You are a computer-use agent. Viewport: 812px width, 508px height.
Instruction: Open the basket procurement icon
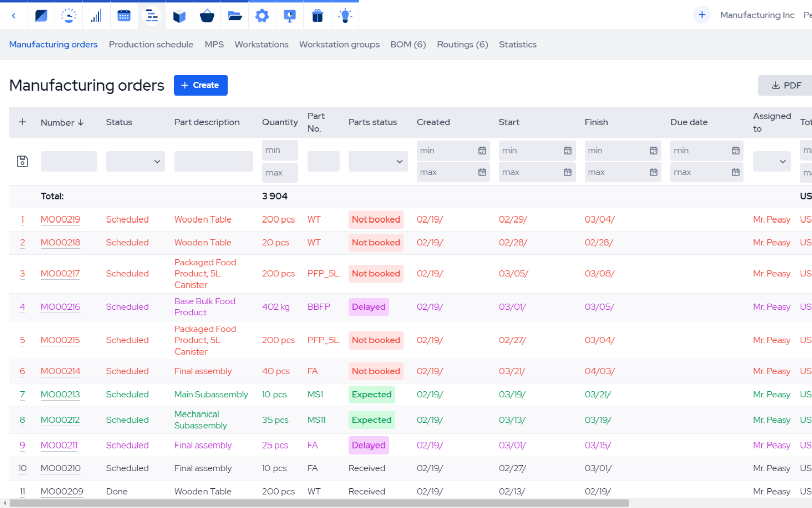(x=207, y=15)
